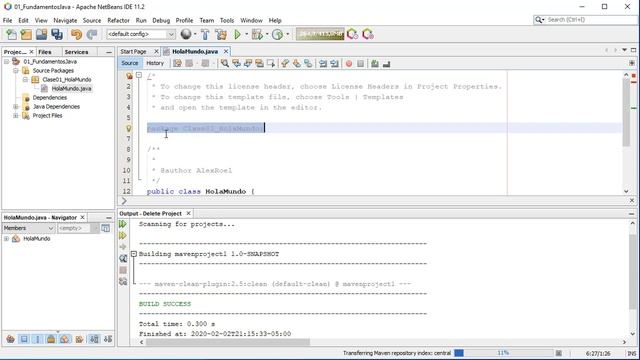Image resolution: width=640 pixels, height=360 pixels.
Task: Toggle Sort by Source in Navigator
Action: (x=108, y=339)
